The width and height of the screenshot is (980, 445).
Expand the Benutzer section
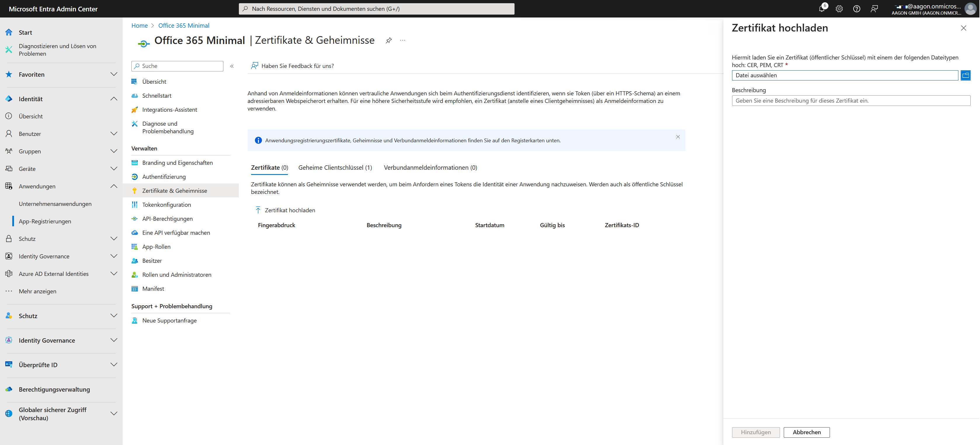(114, 133)
